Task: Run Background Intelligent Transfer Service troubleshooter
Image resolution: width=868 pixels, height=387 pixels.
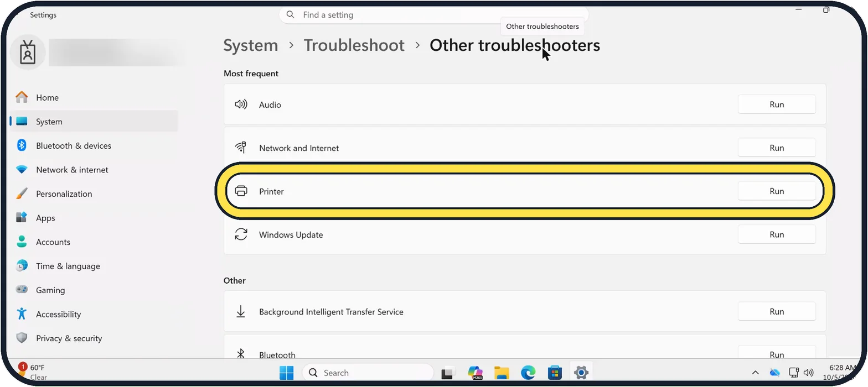Action: pos(777,312)
